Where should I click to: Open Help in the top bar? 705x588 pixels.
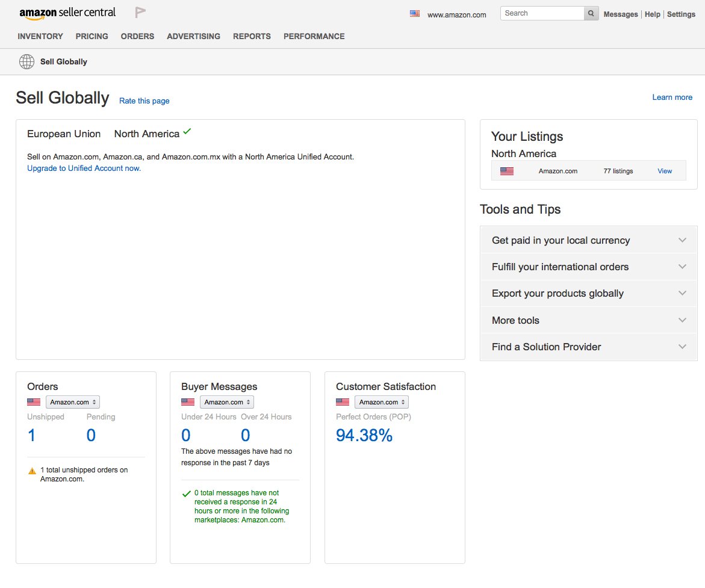(x=653, y=14)
